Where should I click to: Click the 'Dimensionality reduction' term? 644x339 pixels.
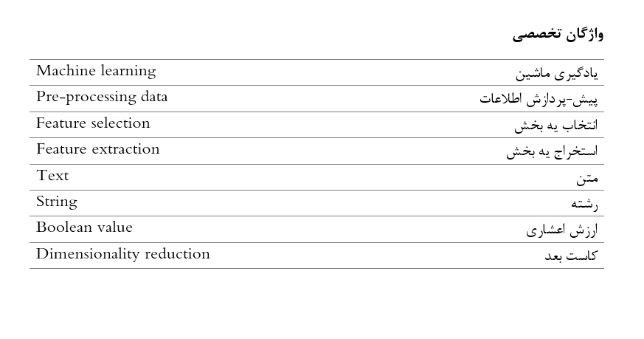123,254
